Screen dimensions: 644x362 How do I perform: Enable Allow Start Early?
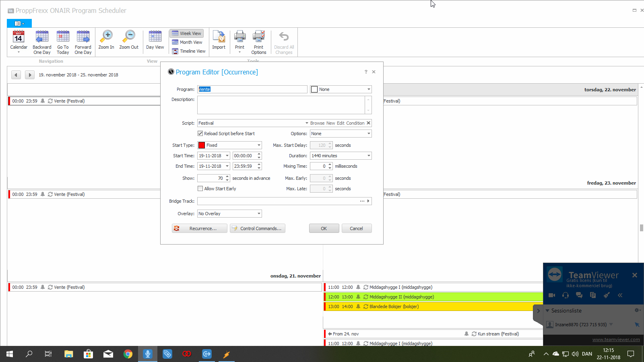[200, 189]
